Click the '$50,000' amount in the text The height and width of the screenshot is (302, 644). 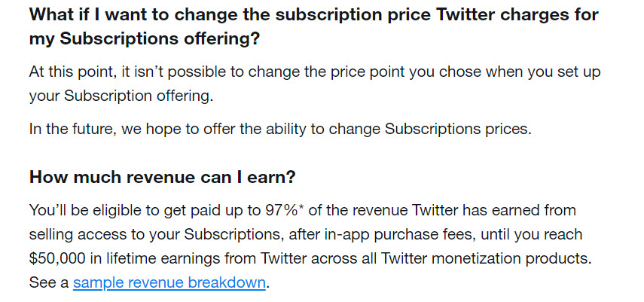coord(57,259)
